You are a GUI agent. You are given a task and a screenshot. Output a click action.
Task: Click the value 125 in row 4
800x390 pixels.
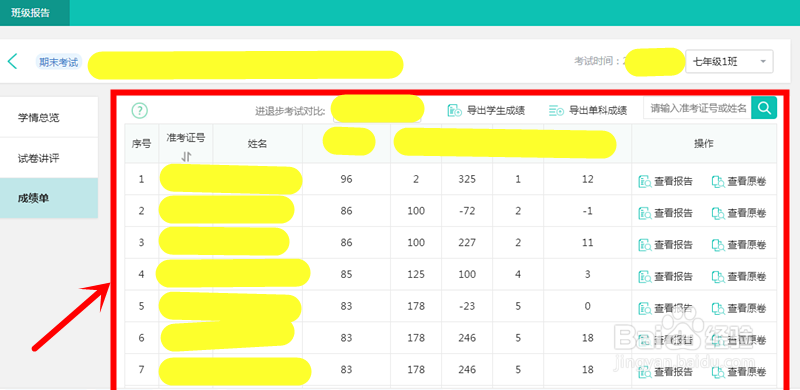tap(416, 275)
